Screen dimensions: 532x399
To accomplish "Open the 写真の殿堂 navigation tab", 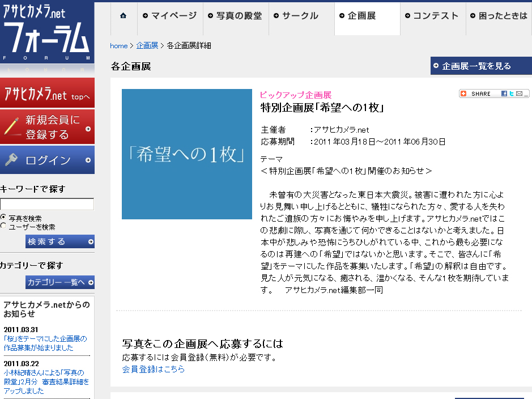I will click(236, 16).
